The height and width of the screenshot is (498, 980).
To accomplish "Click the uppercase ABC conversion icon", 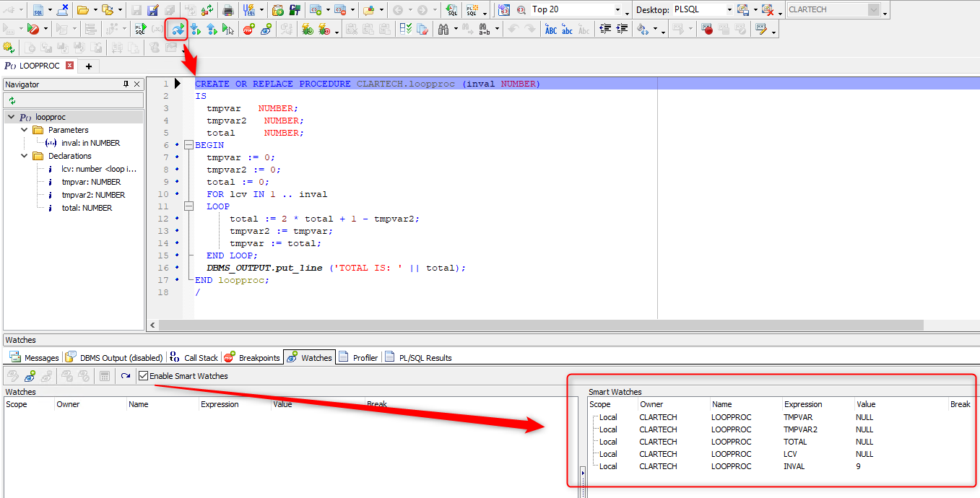I will (551, 29).
